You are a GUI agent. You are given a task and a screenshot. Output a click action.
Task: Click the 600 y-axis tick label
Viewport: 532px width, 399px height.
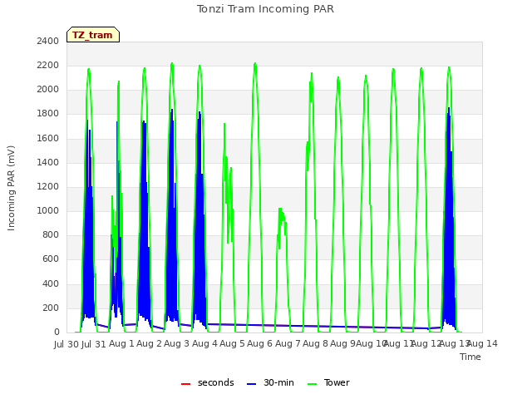(51, 259)
